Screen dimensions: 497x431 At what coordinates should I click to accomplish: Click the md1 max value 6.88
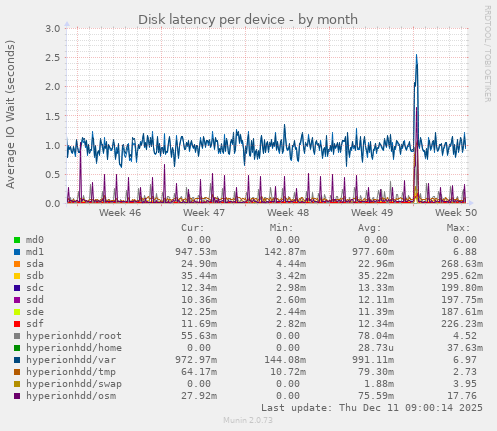click(x=465, y=252)
